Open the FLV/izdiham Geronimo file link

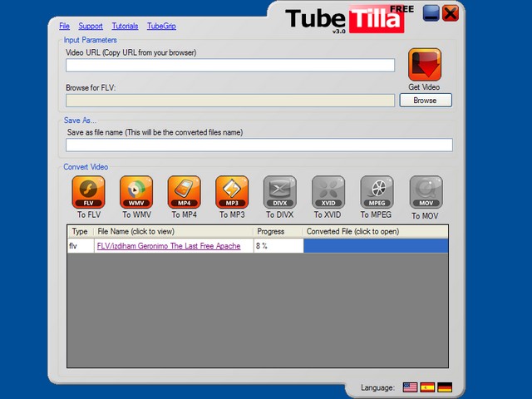pyautogui.click(x=169, y=246)
